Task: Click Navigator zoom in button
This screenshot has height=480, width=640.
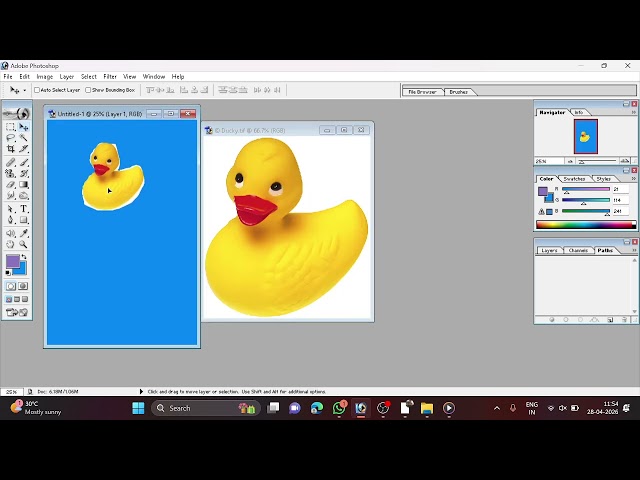Action: coord(624,161)
